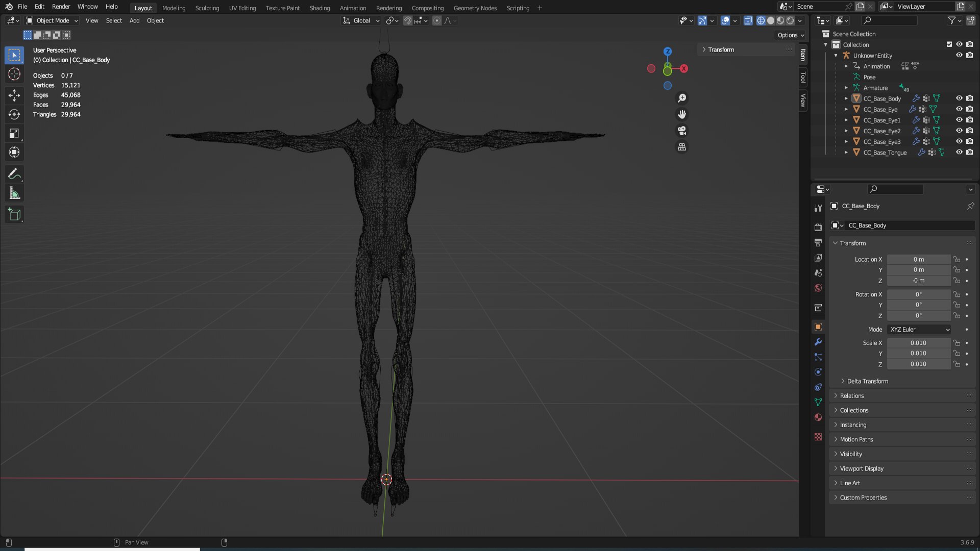Open Object Mode dropdown
Image resolution: width=980 pixels, height=551 pixels.
[x=52, y=20]
